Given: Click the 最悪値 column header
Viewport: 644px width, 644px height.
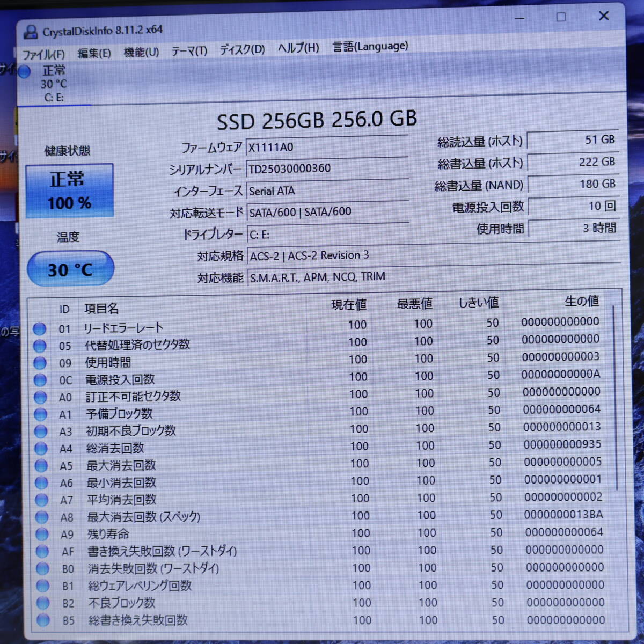Looking at the screenshot, I should pos(414,304).
